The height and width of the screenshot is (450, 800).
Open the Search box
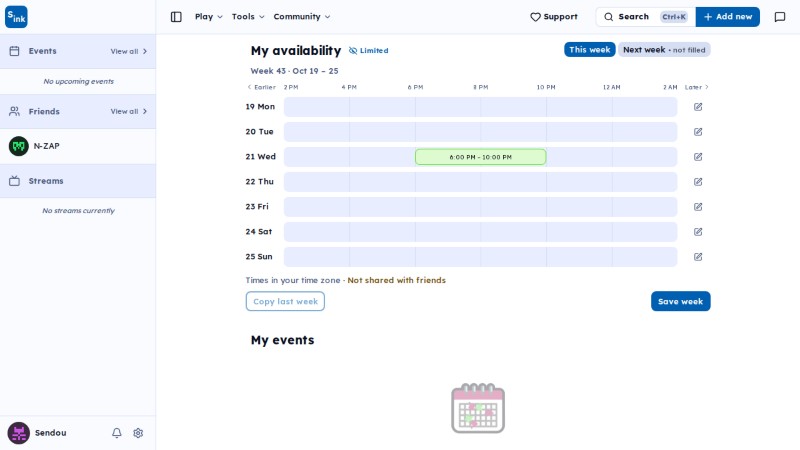coord(645,17)
